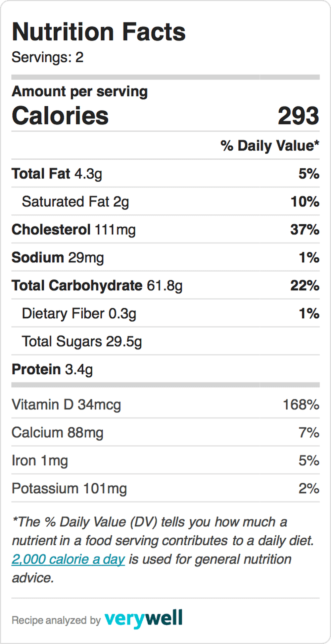This screenshot has height=644, width=331.
Task: Click the Total Fat 4.3g row
Action: click(x=165, y=174)
